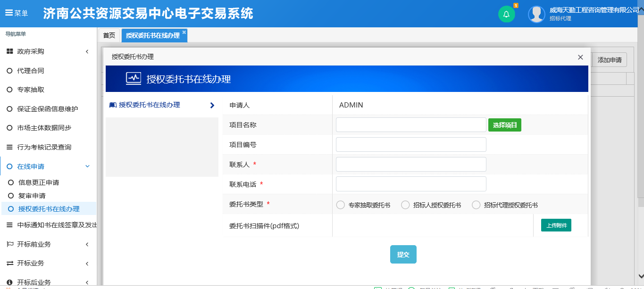644x289 pixels.
Task: Click inside the 联系人 input field
Action: click(x=410, y=164)
